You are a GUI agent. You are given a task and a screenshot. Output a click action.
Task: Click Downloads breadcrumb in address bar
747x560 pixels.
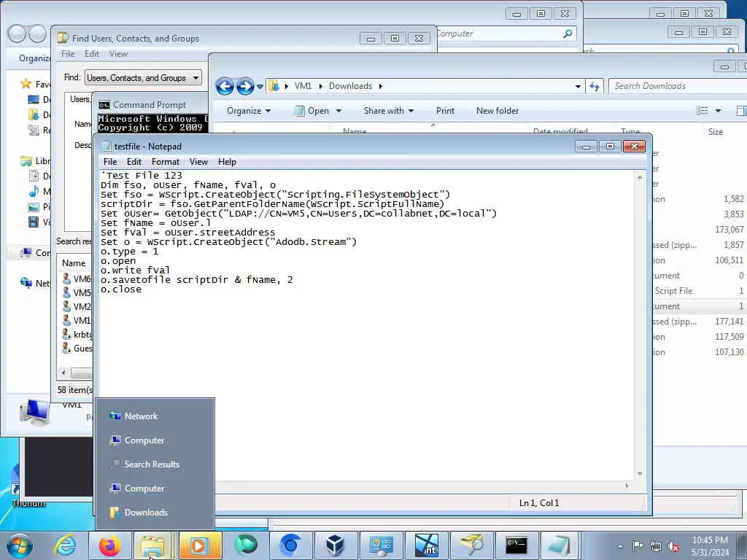coord(350,86)
